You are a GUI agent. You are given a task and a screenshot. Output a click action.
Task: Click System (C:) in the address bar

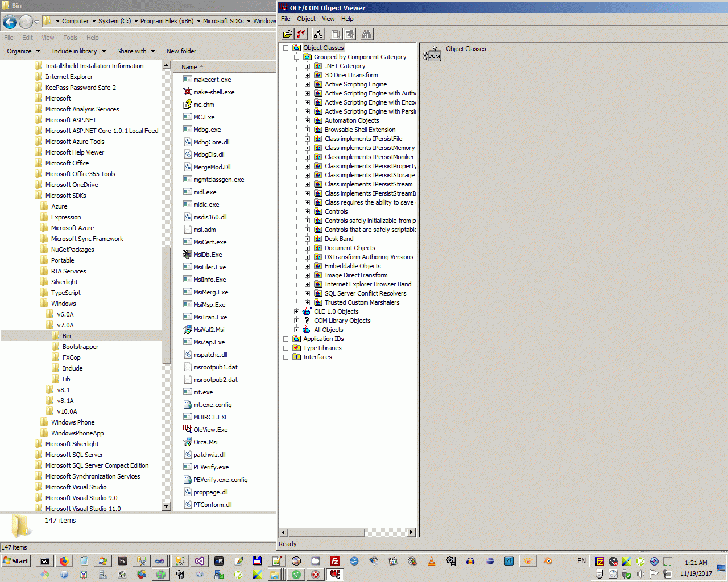click(114, 21)
